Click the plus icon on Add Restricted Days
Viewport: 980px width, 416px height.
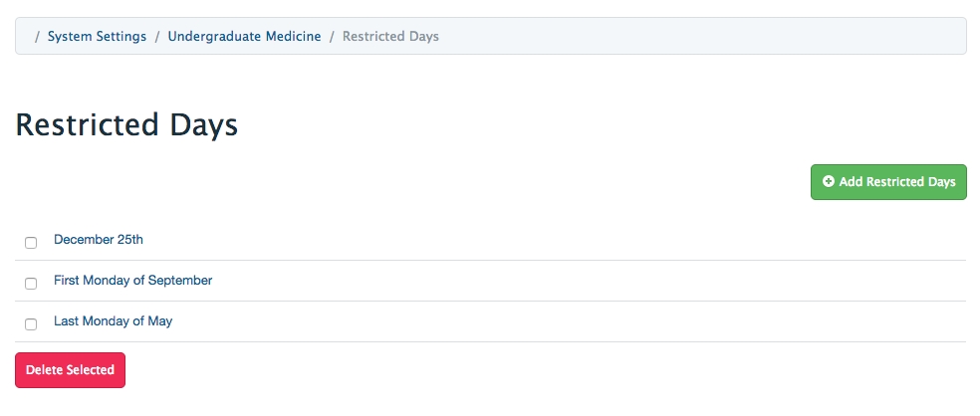[x=829, y=182]
